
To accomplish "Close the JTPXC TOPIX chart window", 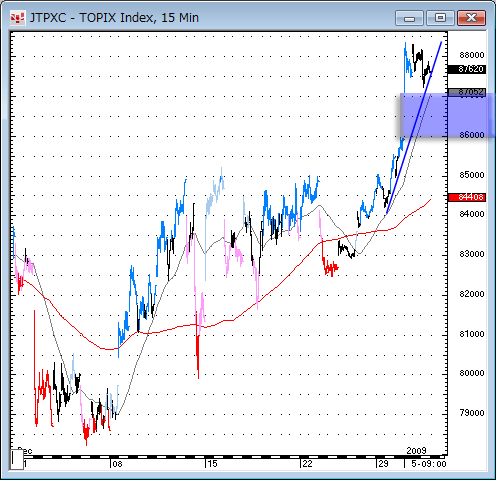I will point(471,18).
